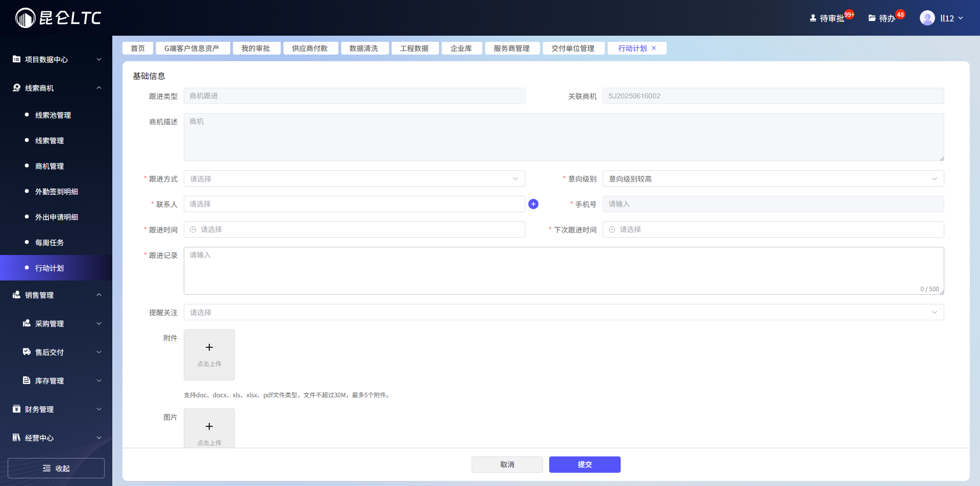Viewport: 980px width, 486px height.
Task: Open the 库存管理 module
Action: click(x=27, y=380)
